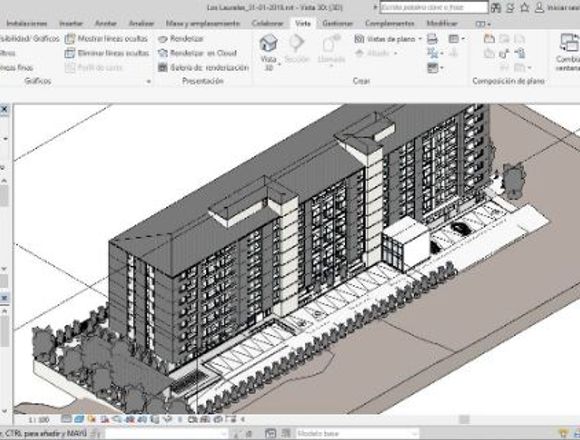This screenshot has width=580, height=440.
Task: Click the Presentación panel title
Action: (203, 81)
